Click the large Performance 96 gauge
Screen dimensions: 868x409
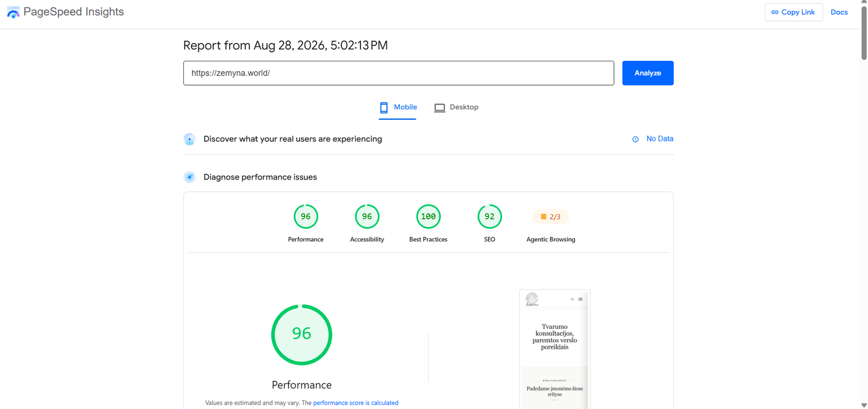302,334
